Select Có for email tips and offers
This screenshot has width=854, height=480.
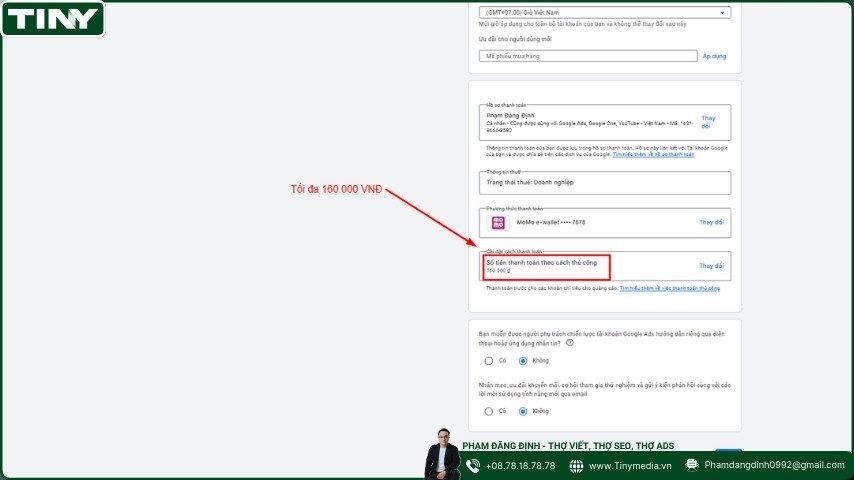(x=489, y=411)
